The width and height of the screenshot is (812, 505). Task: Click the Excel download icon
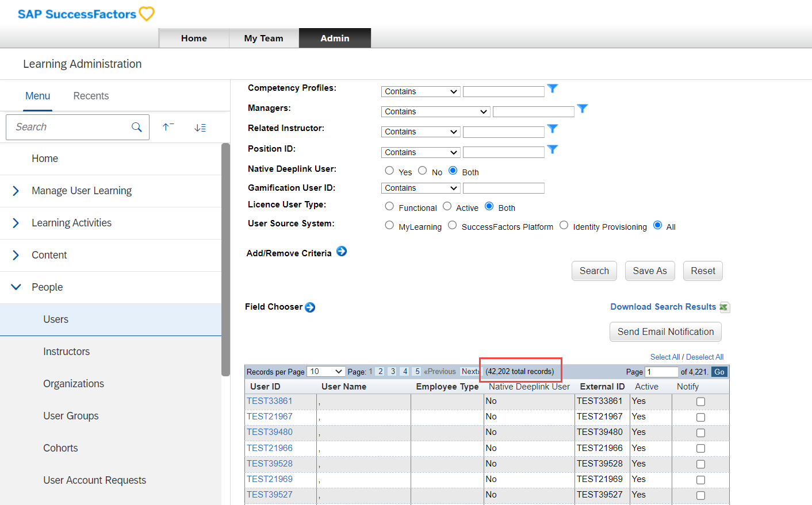point(725,307)
